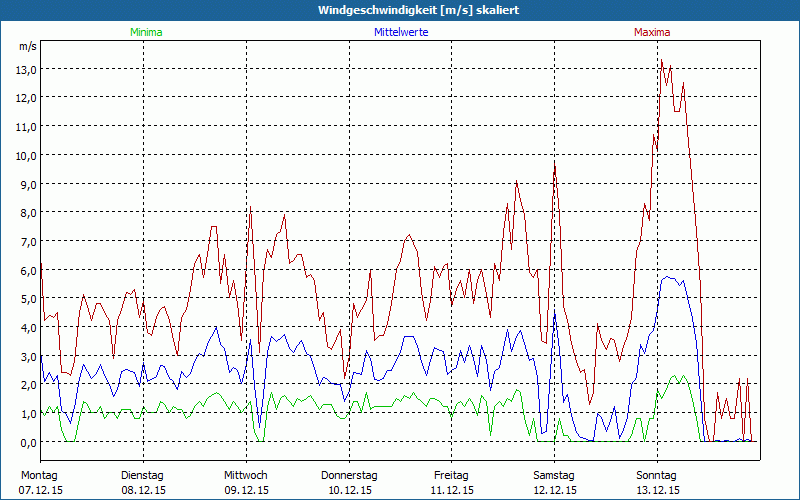The height and width of the screenshot is (500, 800).
Task: Click the date 10.12.15
Action: [x=349, y=490]
